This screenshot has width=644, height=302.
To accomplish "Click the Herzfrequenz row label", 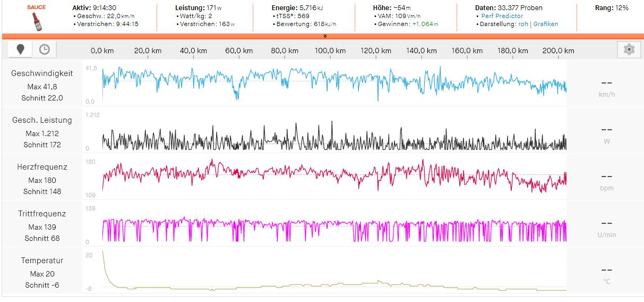I will click(x=42, y=167).
